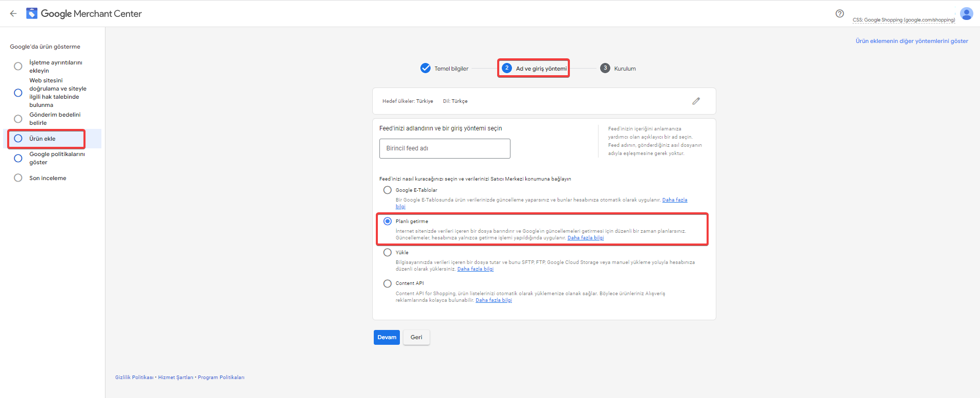Click the CSS: Google Shopping link
Image resolution: width=980 pixels, height=398 pixels.
[x=904, y=20]
